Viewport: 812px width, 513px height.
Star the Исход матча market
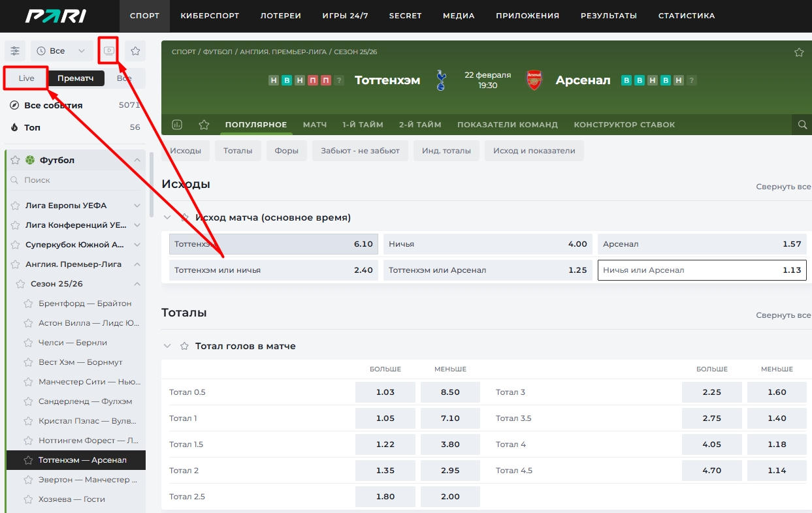[185, 217]
